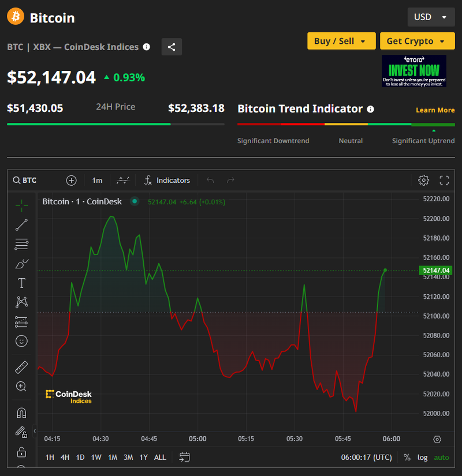Switch to the 1Y time range
Screen dimensions: 462x476
click(143, 457)
